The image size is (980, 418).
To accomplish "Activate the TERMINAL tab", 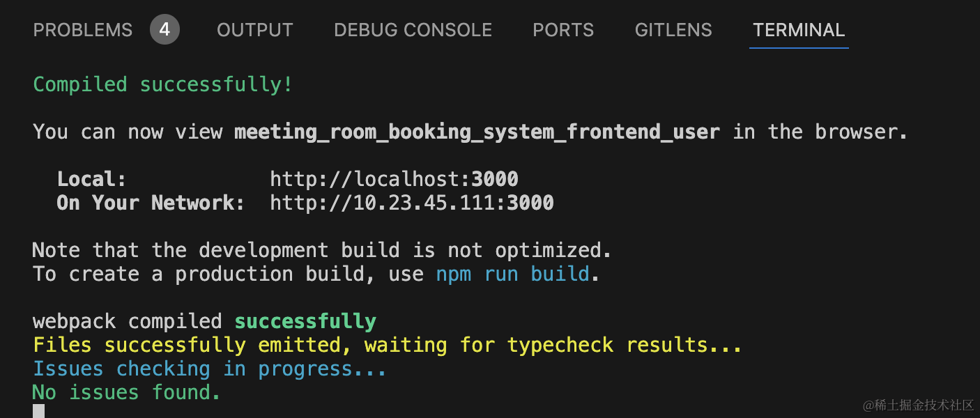I will tap(799, 30).
